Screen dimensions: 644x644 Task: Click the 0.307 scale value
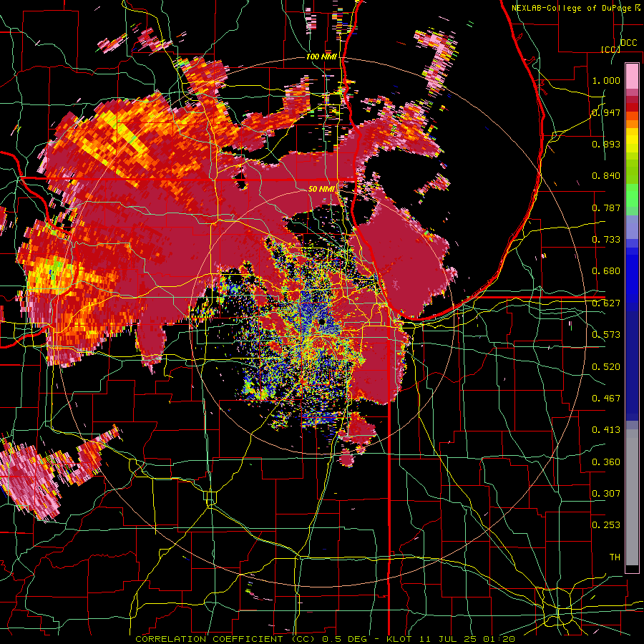[x=606, y=494]
